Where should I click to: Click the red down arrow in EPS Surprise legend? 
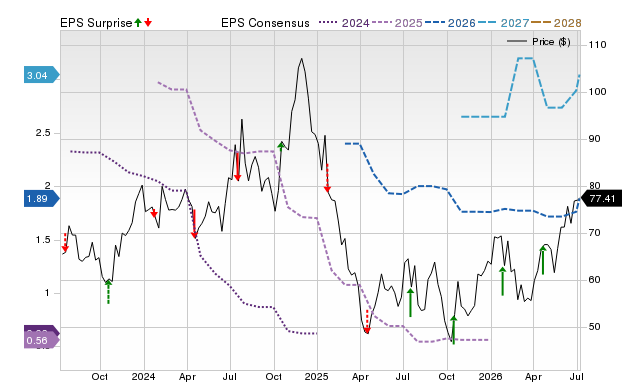coord(148,23)
